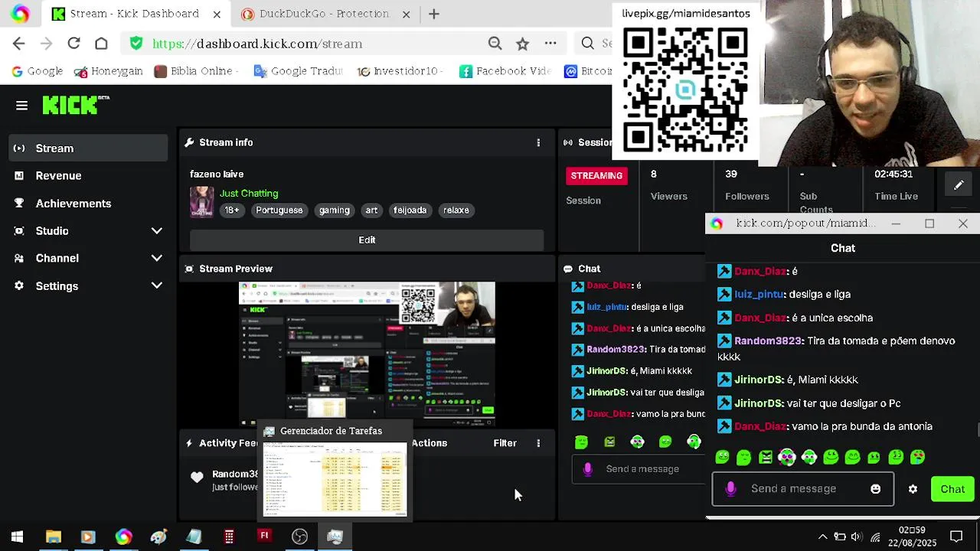Screen dimensions: 980x551
Task: Open Activity Feed panel options menu
Action: point(538,443)
